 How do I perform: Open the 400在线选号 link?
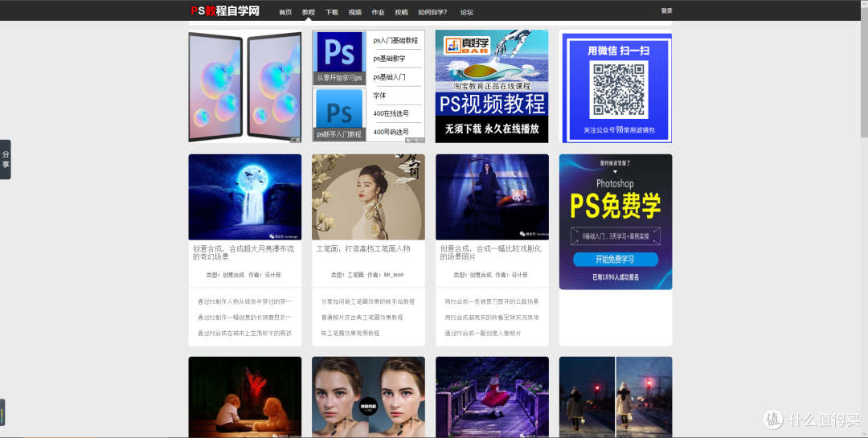coord(391,113)
